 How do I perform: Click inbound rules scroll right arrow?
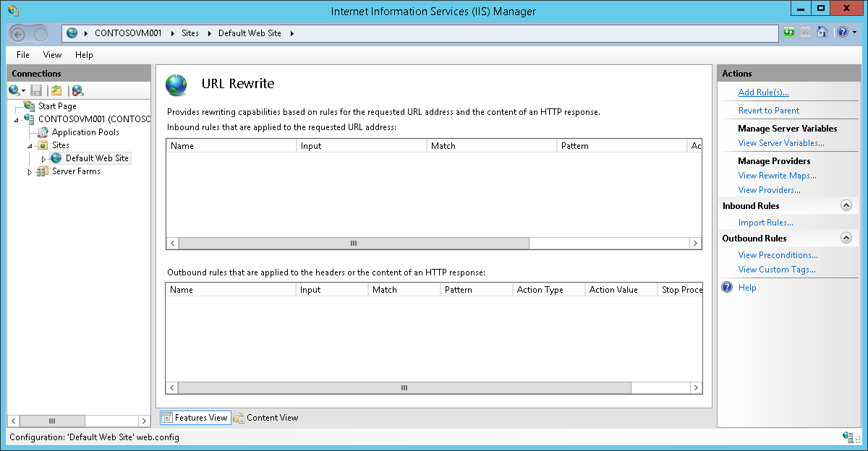click(x=695, y=244)
